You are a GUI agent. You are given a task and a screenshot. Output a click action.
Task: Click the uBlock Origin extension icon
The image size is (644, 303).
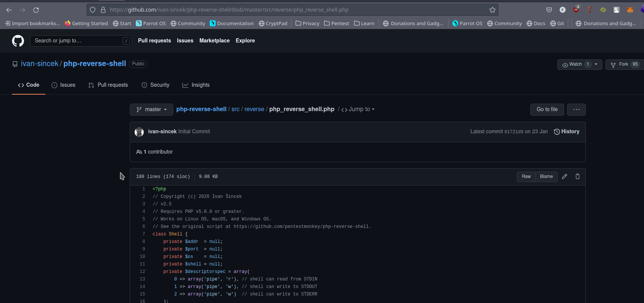(576, 10)
